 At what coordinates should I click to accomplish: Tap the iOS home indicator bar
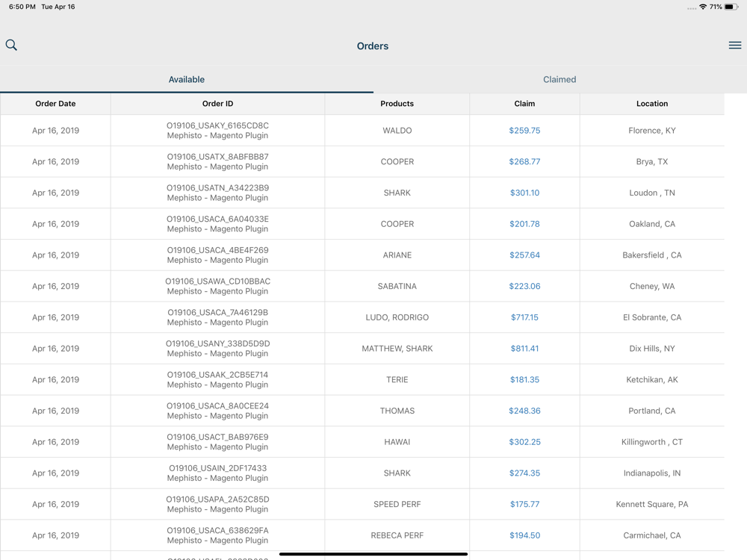click(x=373, y=554)
